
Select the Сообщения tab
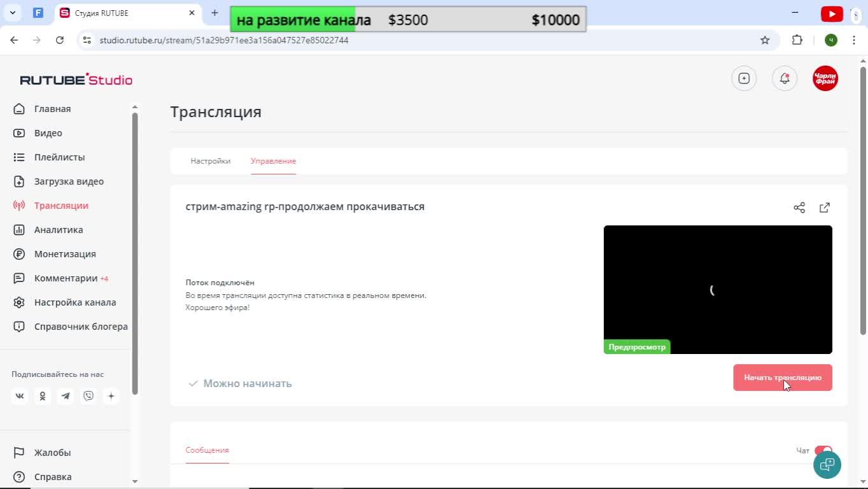pos(207,450)
